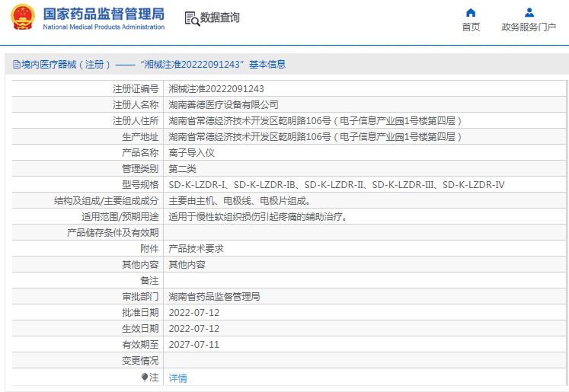Select expiry date 2027-07-11
The height and width of the screenshot is (392, 569).
point(194,345)
